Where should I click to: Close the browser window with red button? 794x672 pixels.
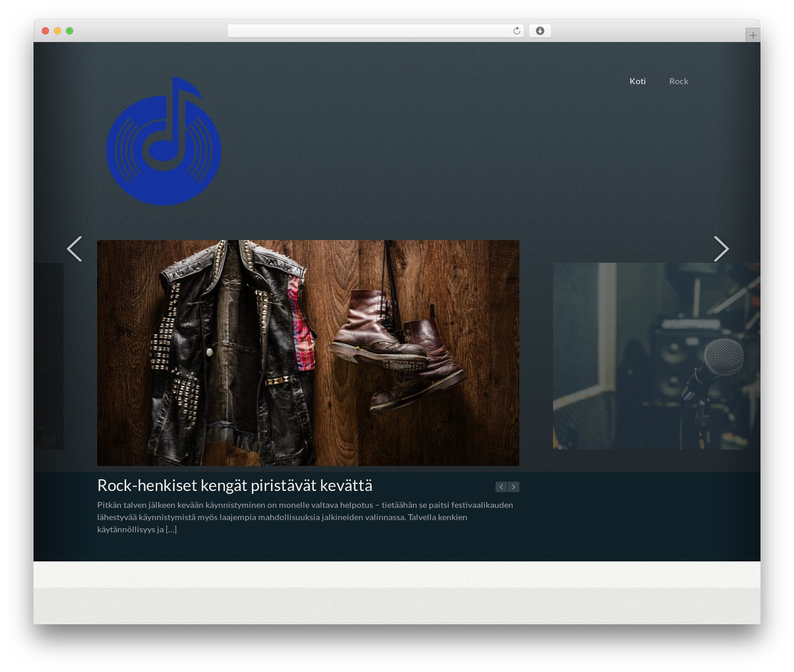point(45,31)
